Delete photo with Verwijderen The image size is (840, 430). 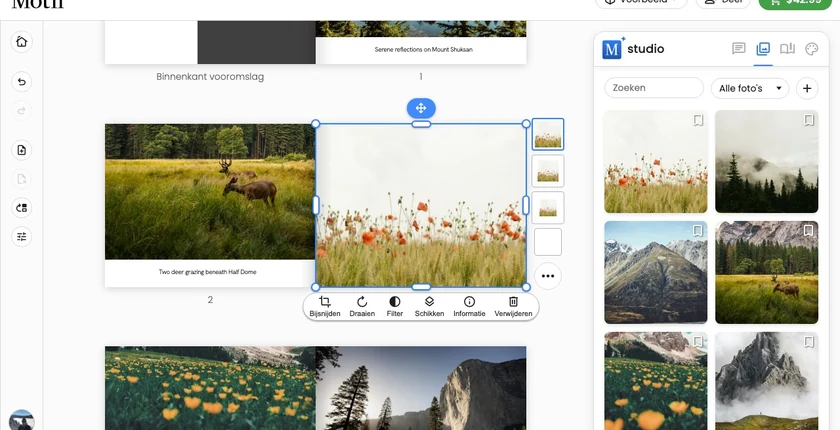click(513, 307)
